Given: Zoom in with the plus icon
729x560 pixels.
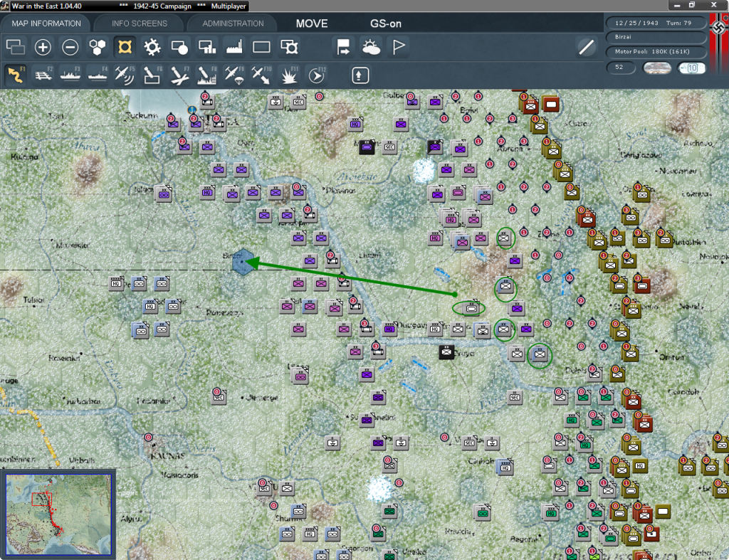Looking at the screenshot, I should pyautogui.click(x=43, y=47).
